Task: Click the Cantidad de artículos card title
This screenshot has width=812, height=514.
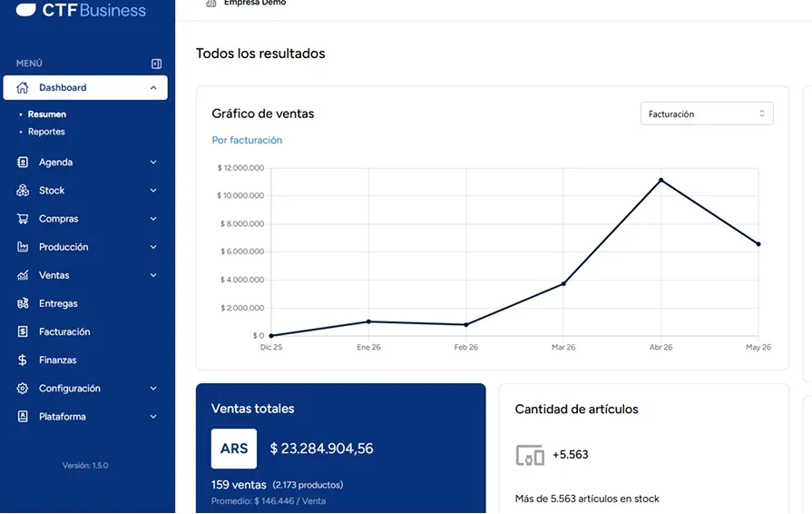Action: 576,410
